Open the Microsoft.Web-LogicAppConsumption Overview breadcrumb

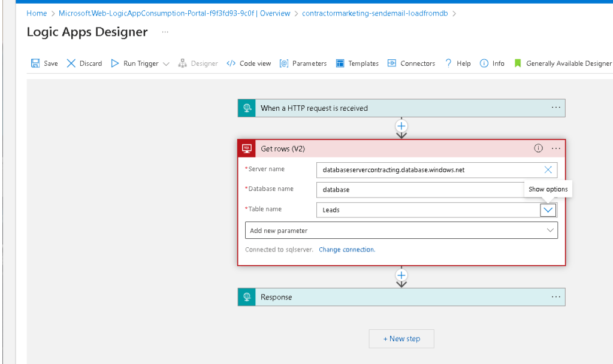tap(174, 13)
